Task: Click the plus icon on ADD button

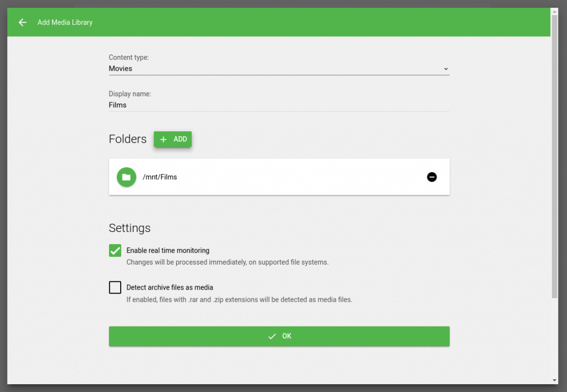Action: (163, 139)
